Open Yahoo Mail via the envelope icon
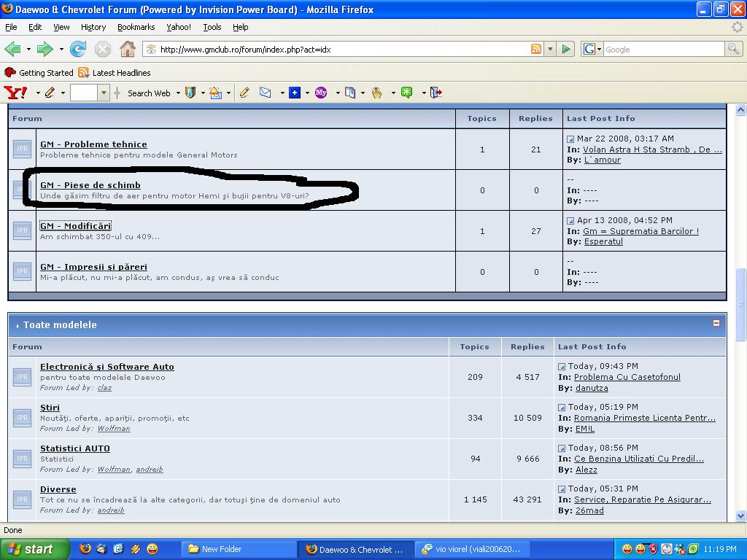Image resolution: width=747 pixels, height=560 pixels. (265, 93)
